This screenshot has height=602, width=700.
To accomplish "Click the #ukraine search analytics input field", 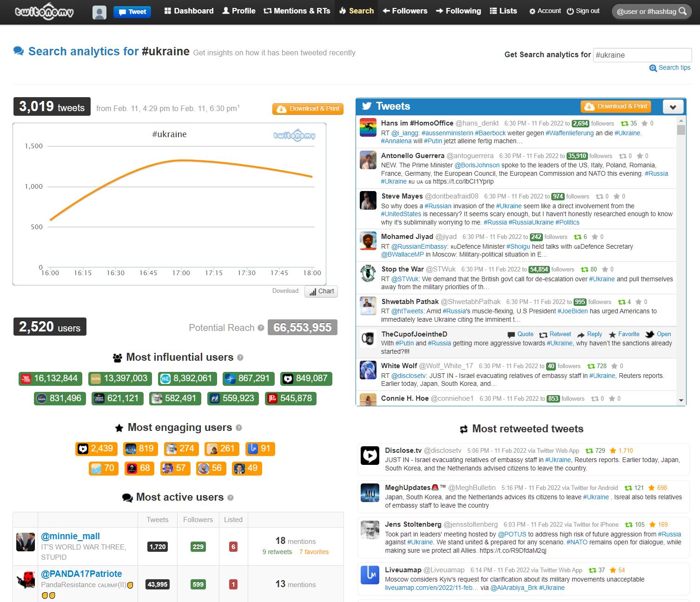I will tap(642, 55).
